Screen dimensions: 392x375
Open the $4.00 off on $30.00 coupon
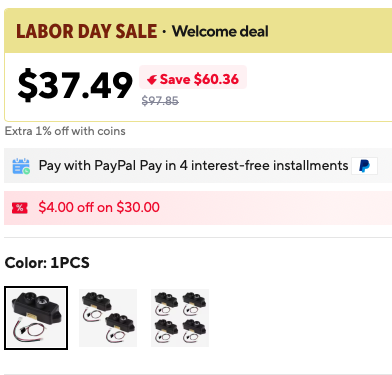tap(198, 208)
